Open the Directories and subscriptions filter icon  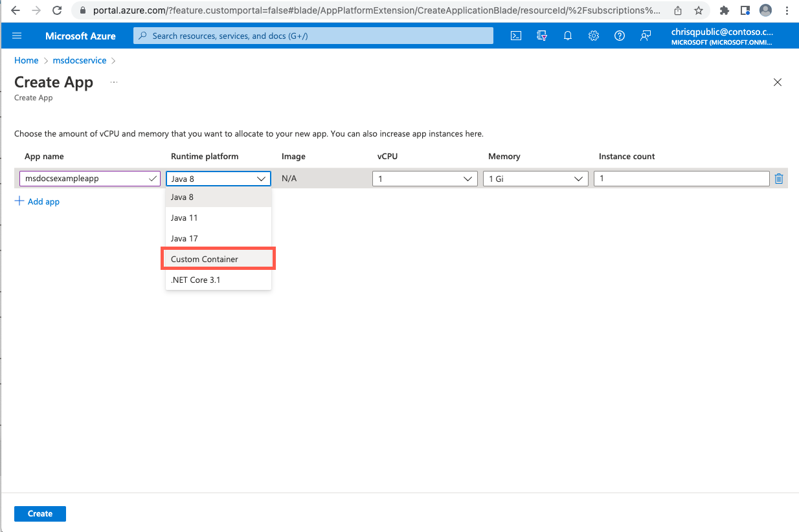coord(542,36)
